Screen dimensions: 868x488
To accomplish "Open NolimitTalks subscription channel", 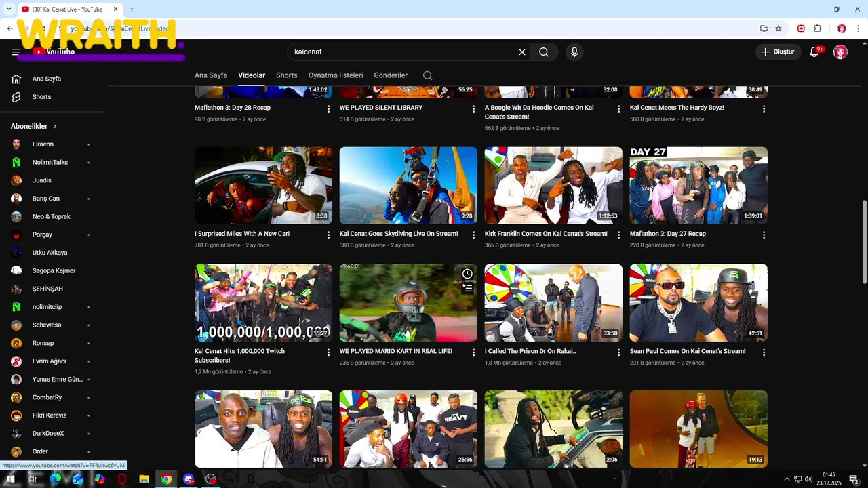I will click(x=52, y=163).
